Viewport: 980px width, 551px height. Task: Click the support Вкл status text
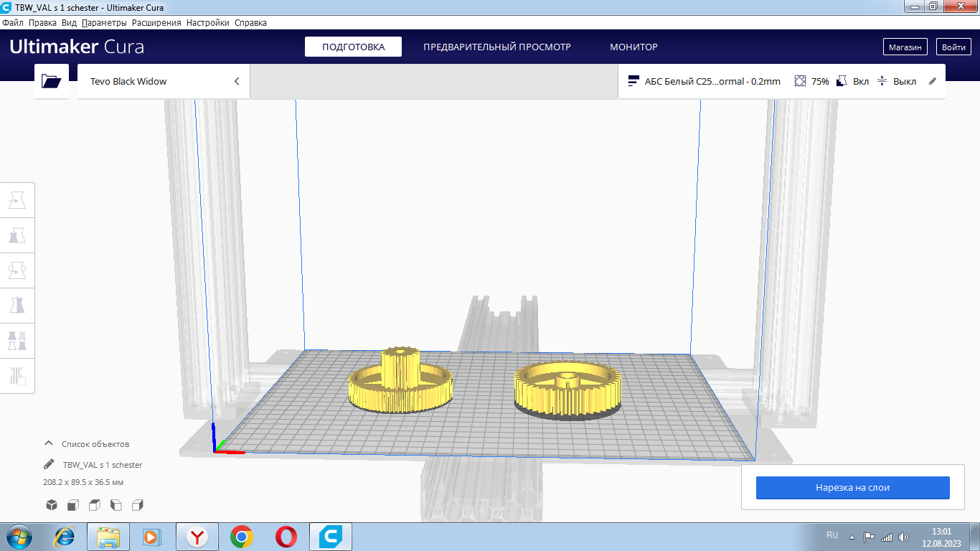tap(861, 81)
